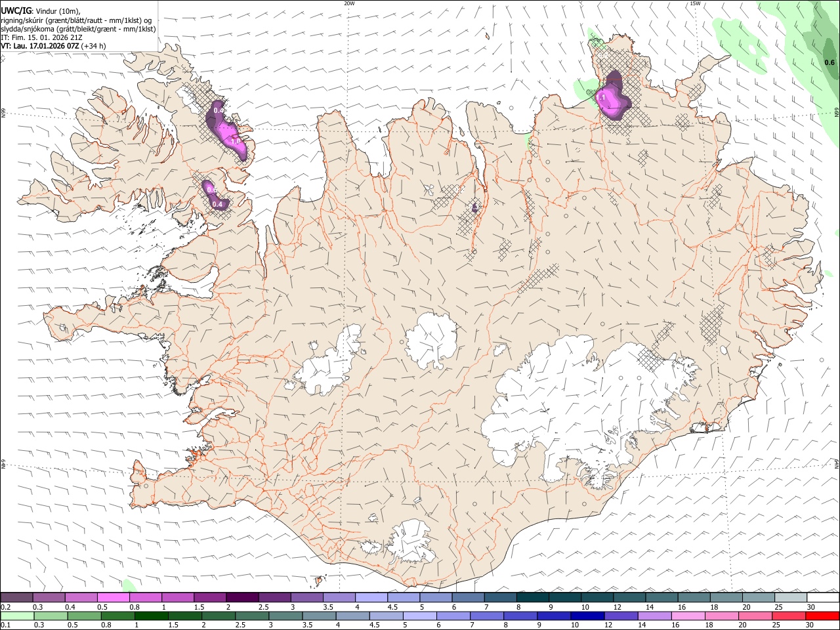Select the deep navy bottom-row swatch for 10
The height and width of the screenshot is (630, 840).
587,616
